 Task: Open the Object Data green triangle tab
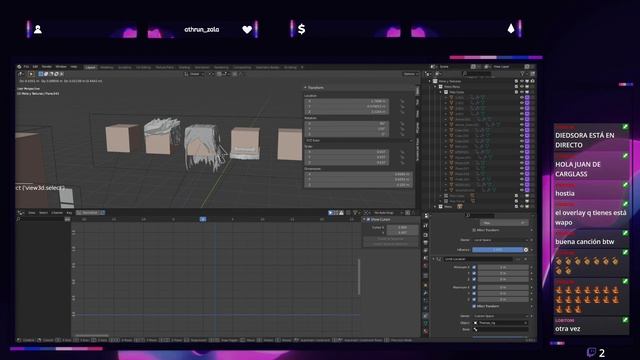tap(426, 324)
